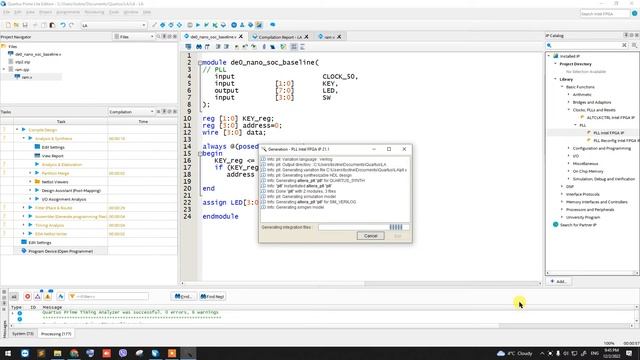Click the Search Intel FPGA field
640x360 pixels.
[x=604, y=14]
